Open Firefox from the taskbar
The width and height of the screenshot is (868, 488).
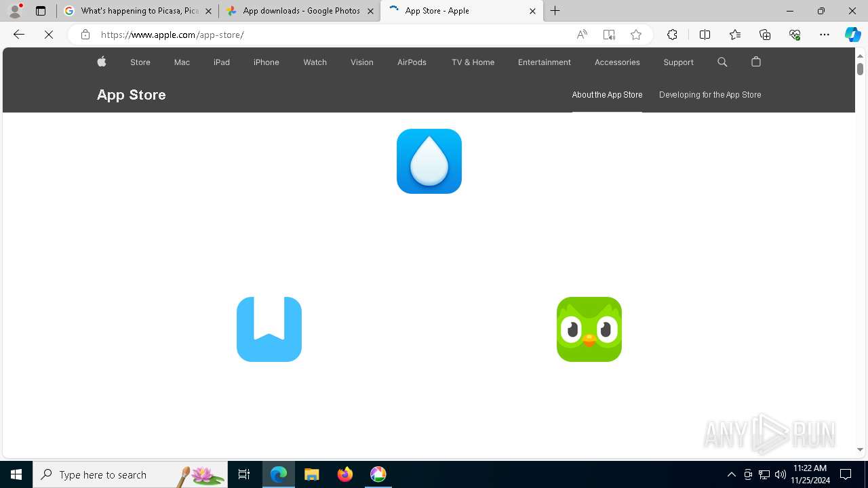345,474
